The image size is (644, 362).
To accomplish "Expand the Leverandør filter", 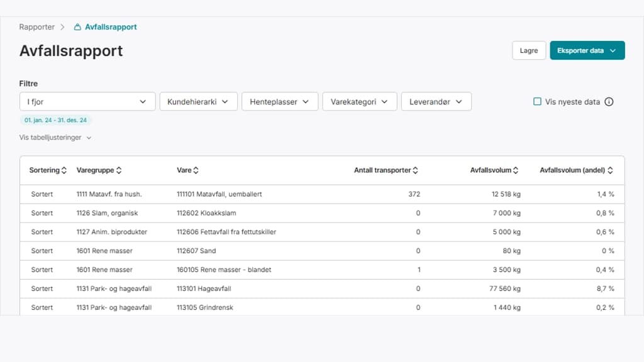I will [436, 101].
